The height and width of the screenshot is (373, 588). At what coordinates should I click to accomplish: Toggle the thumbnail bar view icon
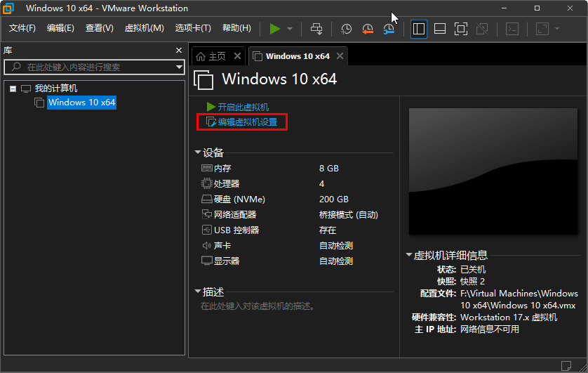point(439,29)
